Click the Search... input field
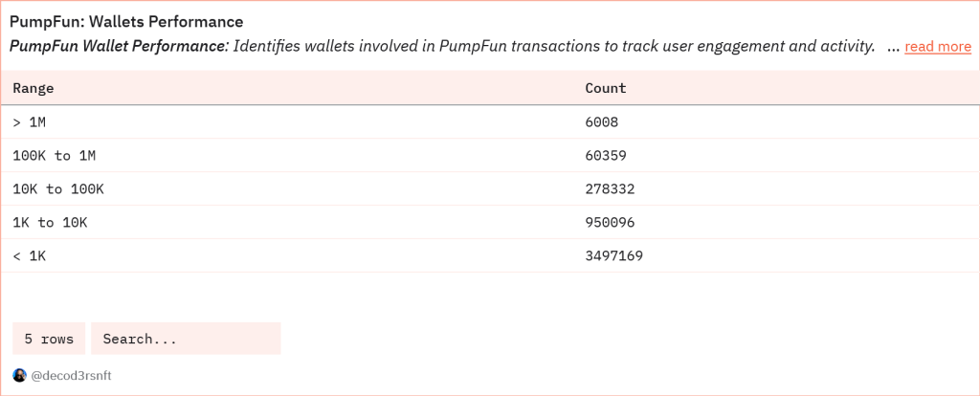 coord(186,339)
